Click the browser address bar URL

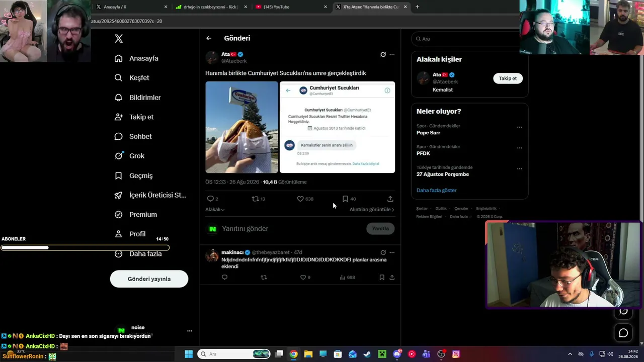(x=127, y=21)
